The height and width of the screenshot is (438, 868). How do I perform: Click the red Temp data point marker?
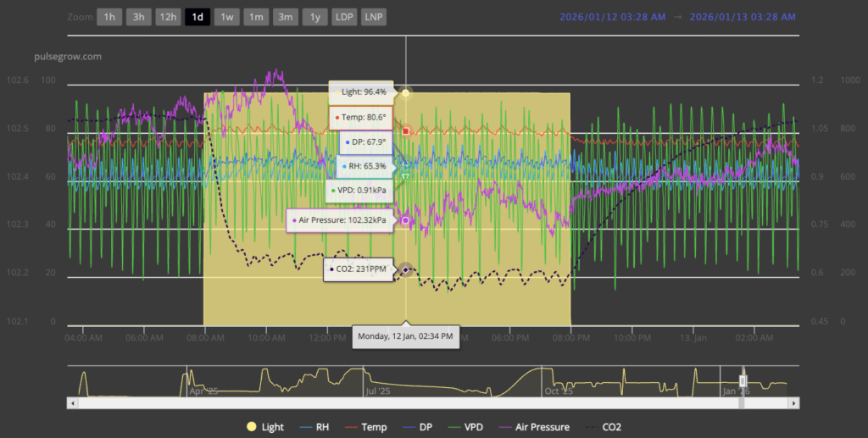point(406,130)
